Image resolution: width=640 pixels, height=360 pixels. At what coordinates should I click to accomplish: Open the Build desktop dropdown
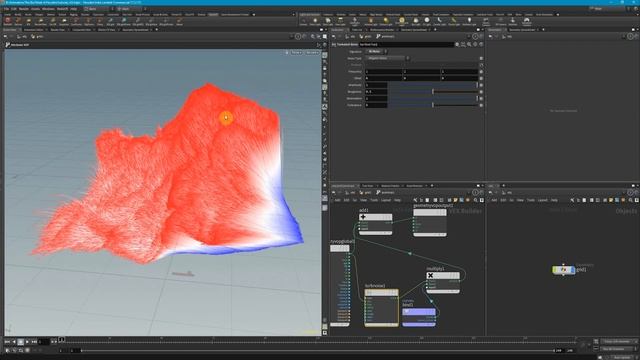(x=97, y=9)
